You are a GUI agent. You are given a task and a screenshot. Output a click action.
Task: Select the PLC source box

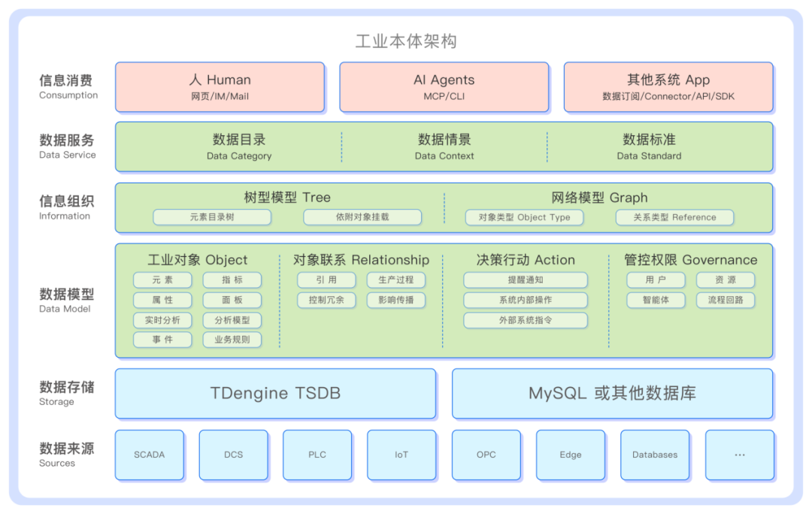coord(317,455)
